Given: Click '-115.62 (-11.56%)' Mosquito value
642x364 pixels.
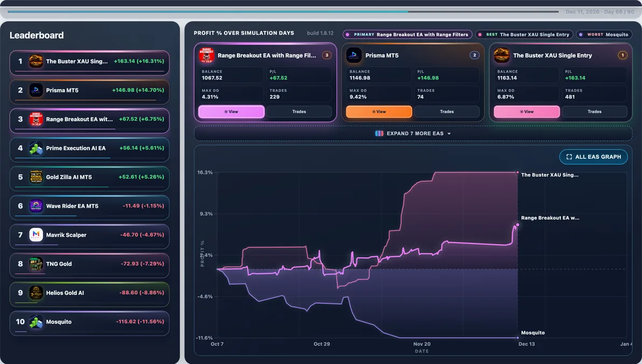Looking at the screenshot, I should (x=140, y=321).
